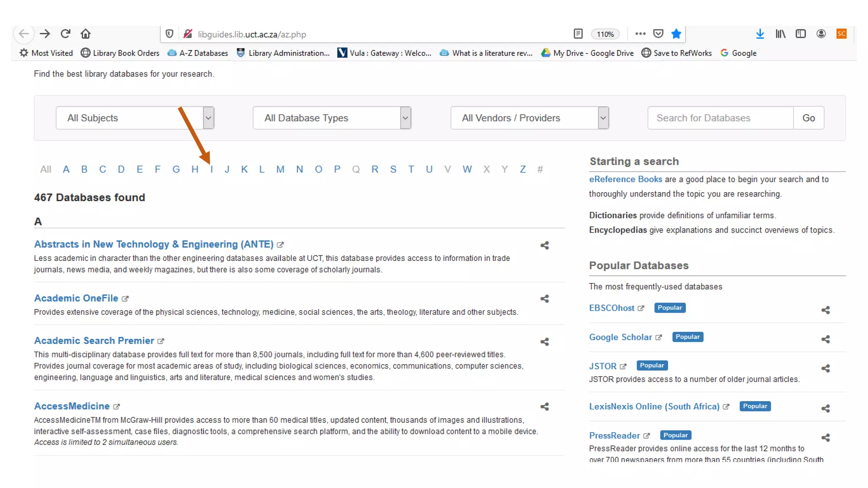This screenshot has height=488, width=868.
Task: Toggle the sidebar view icon
Action: [801, 34]
